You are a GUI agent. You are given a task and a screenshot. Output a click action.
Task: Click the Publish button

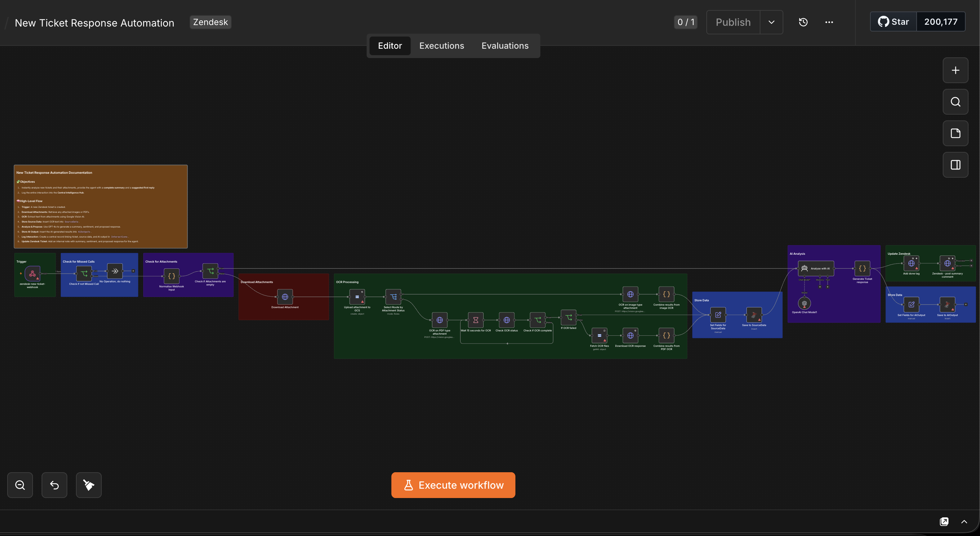tap(733, 22)
